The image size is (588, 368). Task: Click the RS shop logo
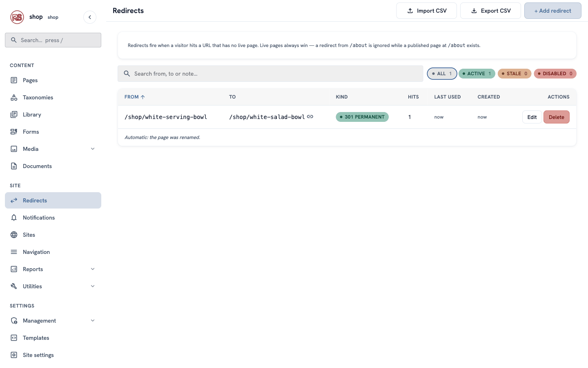pyautogui.click(x=17, y=17)
